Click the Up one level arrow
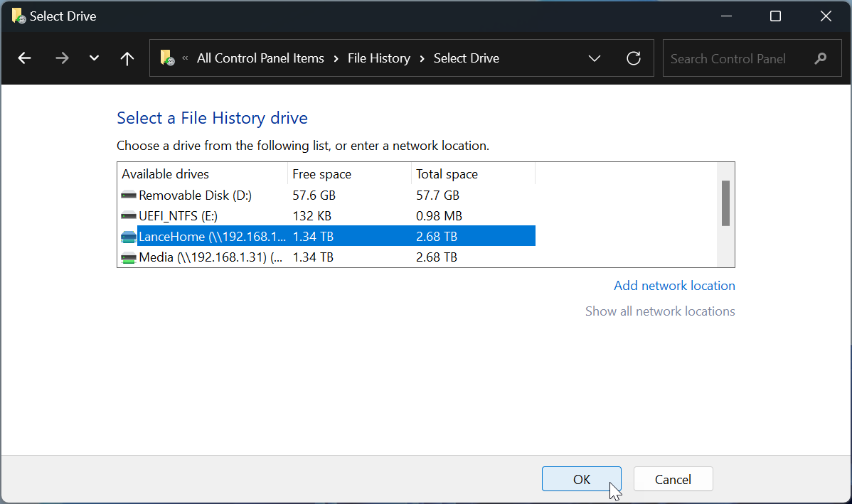 point(127,58)
